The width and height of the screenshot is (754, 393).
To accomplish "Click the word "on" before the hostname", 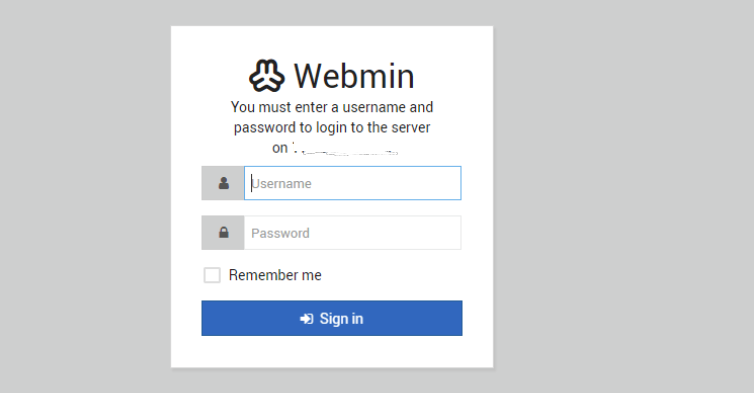I will point(280,148).
